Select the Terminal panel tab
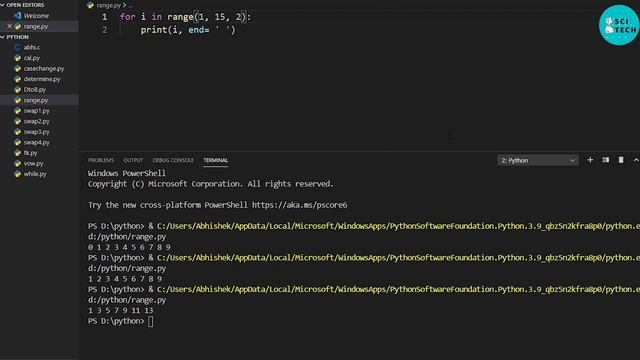This screenshot has width=640, height=360. (216, 160)
